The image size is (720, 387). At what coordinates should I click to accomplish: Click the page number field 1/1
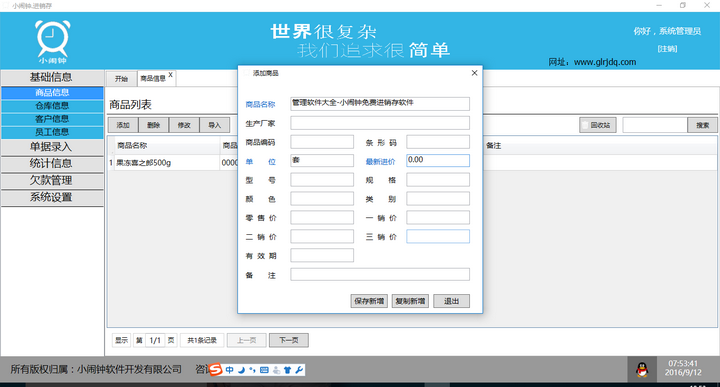pos(155,340)
